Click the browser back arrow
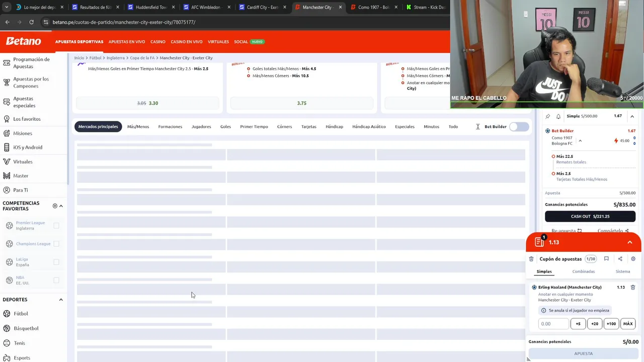This screenshot has width=644, height=362. tap(7, 22)
